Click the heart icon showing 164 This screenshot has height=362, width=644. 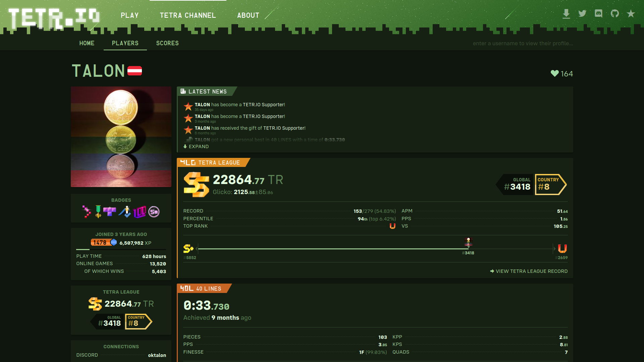[555, 73]
